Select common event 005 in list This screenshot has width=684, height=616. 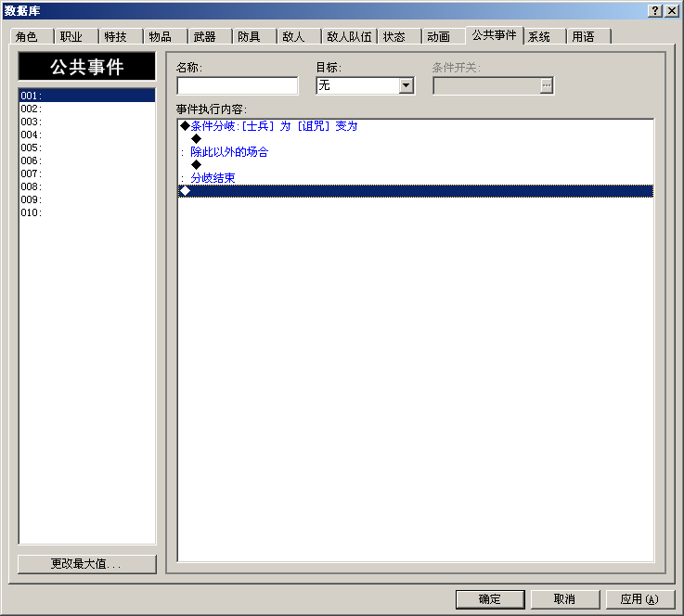click(x=87, y=148)
